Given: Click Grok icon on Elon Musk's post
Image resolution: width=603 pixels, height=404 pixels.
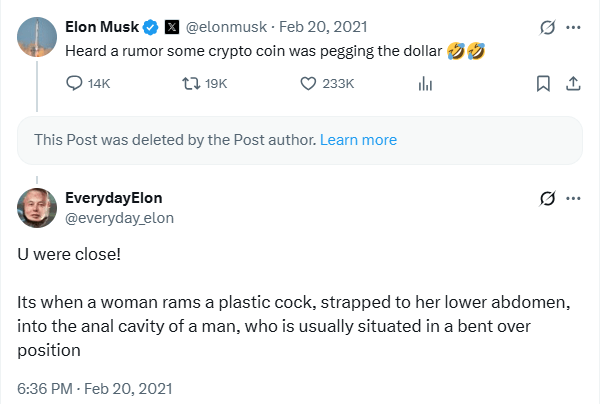Looking at the screenshot, I should [x=547, y=27].
